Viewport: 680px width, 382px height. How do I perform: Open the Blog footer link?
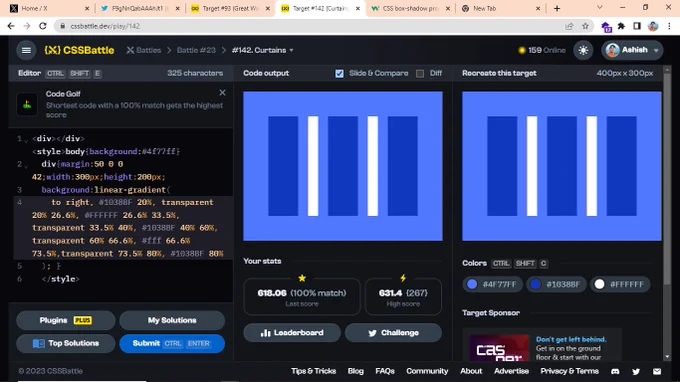(x=356, y=371)
